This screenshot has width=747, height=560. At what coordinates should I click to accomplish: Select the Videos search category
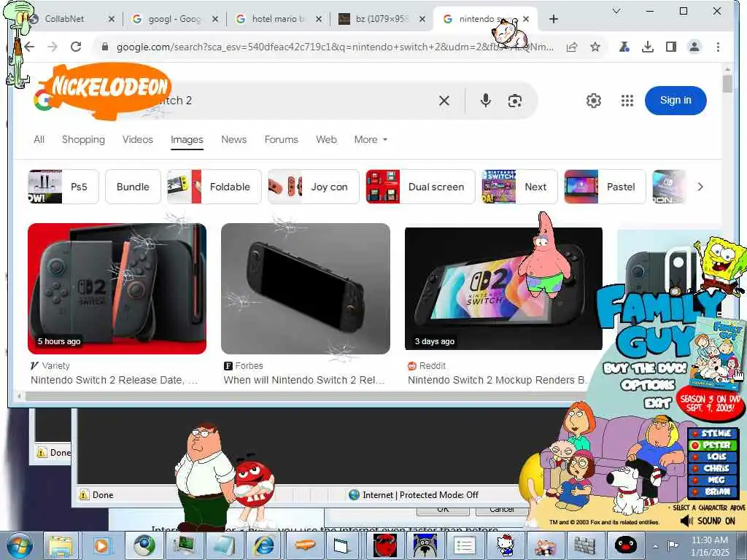point(138,139)
